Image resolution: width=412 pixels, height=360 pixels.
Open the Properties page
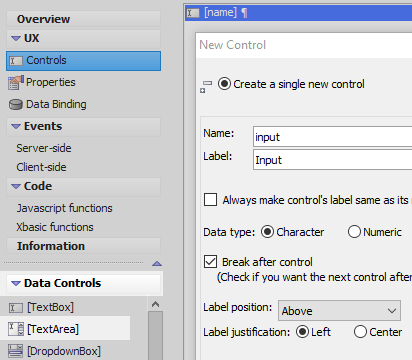[51, 82]
